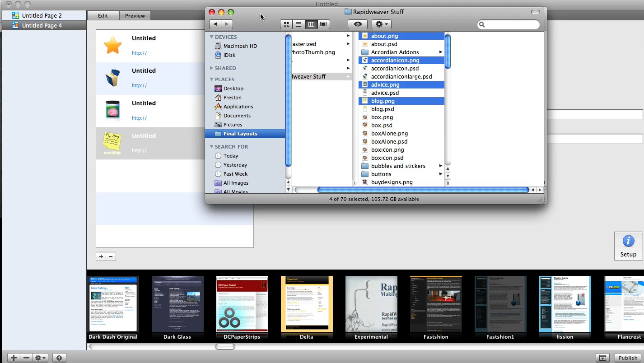Viewport: 644px width, 363px height.
Task: Click the Publish button
Action: pos(628,358)
